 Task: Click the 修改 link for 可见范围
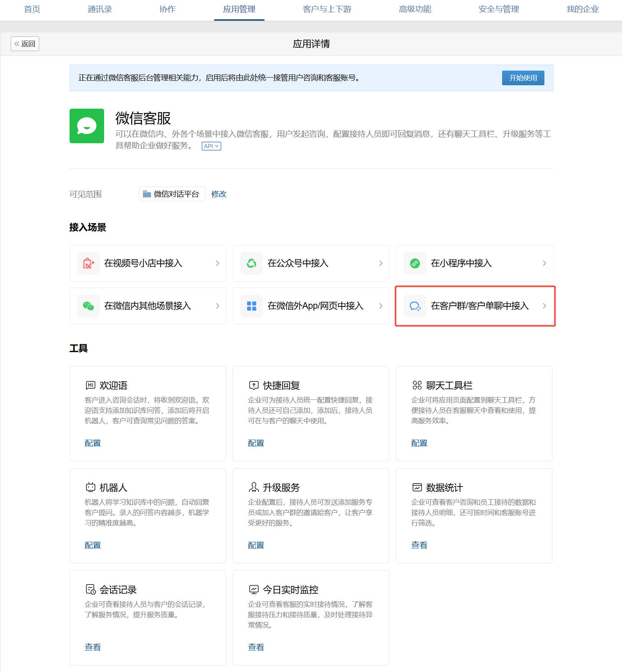point(219,194)
